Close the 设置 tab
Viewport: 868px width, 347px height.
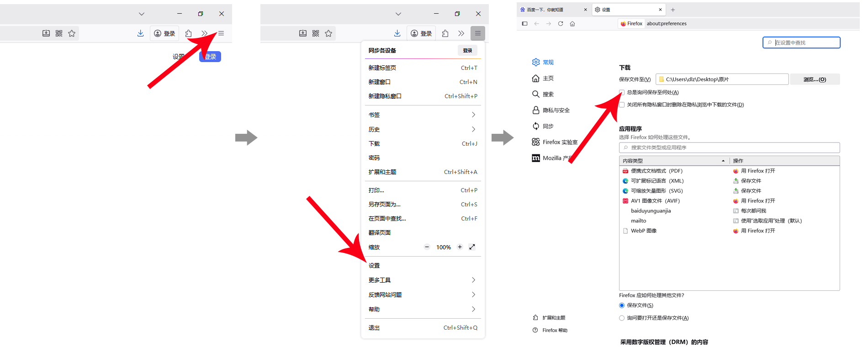pos(660,10)
